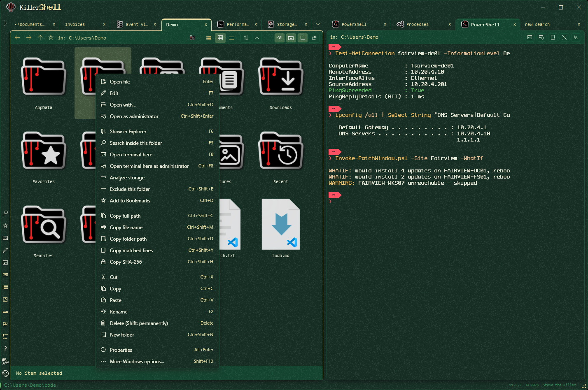
Task: Click terminal pane command prompt toolbar icon
Action: tap(530, 37)
